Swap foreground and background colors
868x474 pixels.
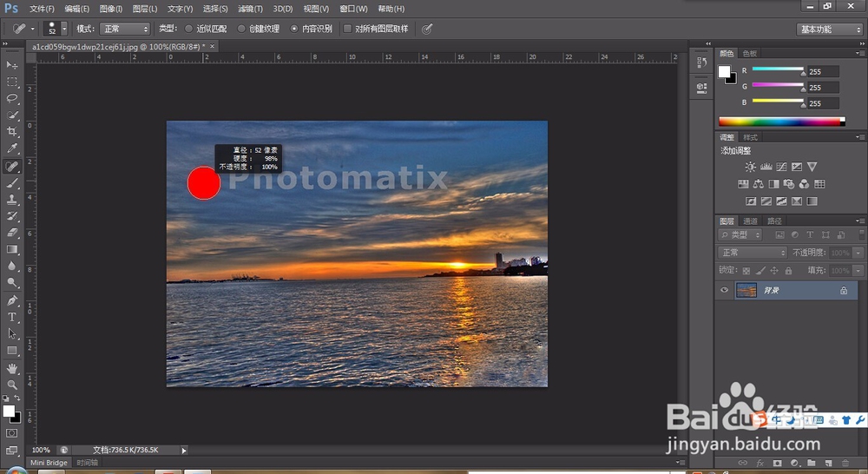click(x=17, y=398)
